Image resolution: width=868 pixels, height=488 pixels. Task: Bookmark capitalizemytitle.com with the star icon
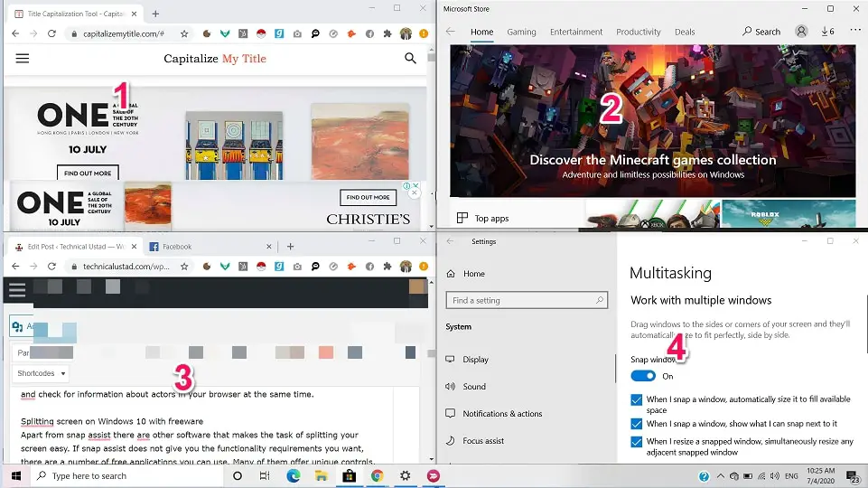tap(184, 33)
